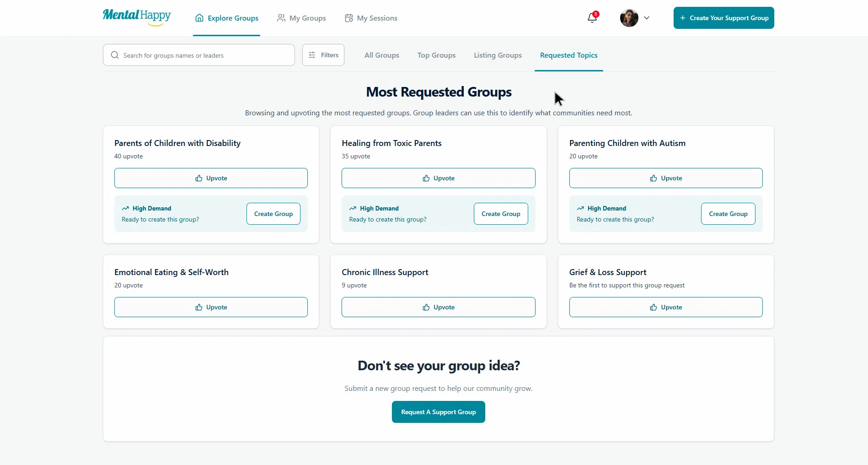Viewport: 868px width, 465px height.
Task: Click the '40 upvote' count
Action: coord(129,156)
